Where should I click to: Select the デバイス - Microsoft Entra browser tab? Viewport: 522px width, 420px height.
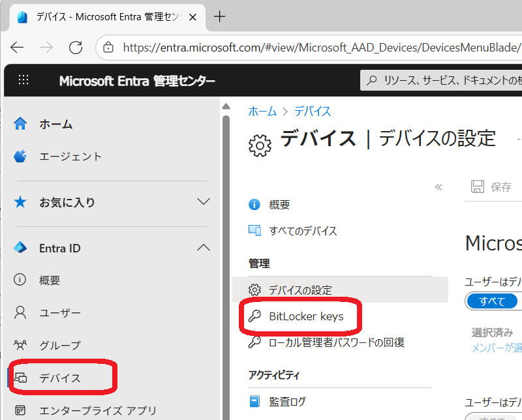pyautogui.click(x=107, y=17)
